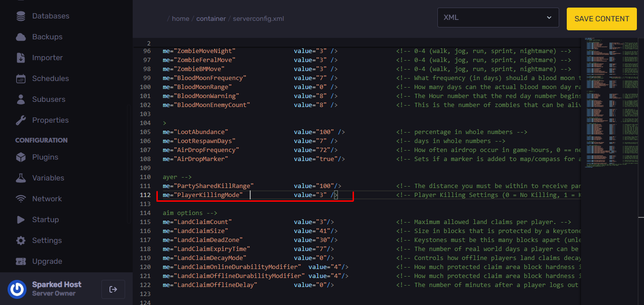The image size is (644, 305).
Task: Click the value="3" on PlayerKillingMode line
Action: click(x=310, y=195)
